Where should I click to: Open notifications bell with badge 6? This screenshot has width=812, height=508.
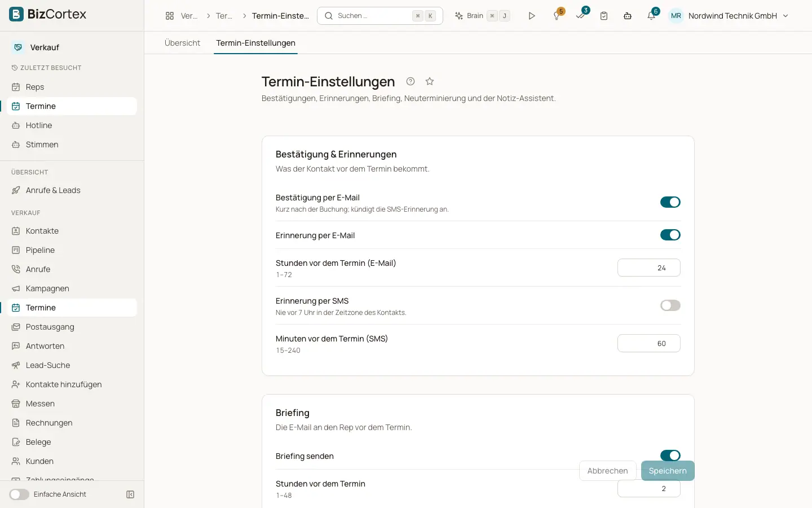point(651,16)
